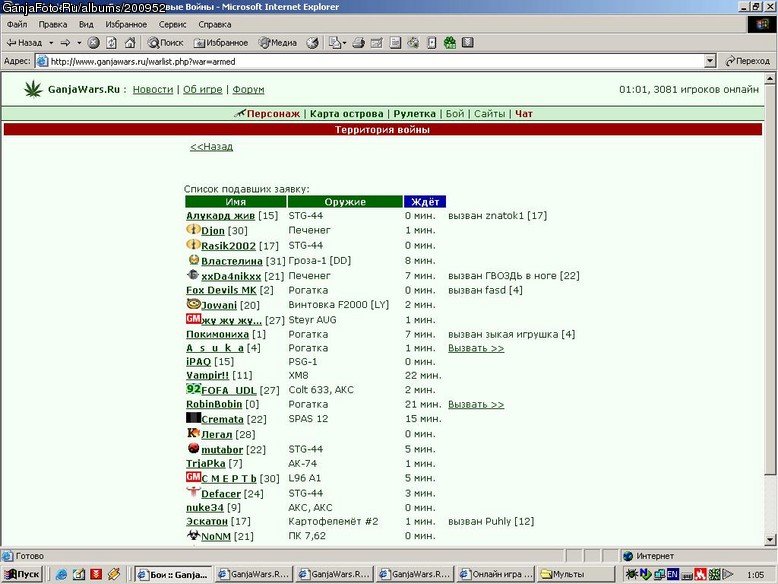Click the <<Назад link on the page
The width and height of the screenshot is (778, 584).
point(211,146)
